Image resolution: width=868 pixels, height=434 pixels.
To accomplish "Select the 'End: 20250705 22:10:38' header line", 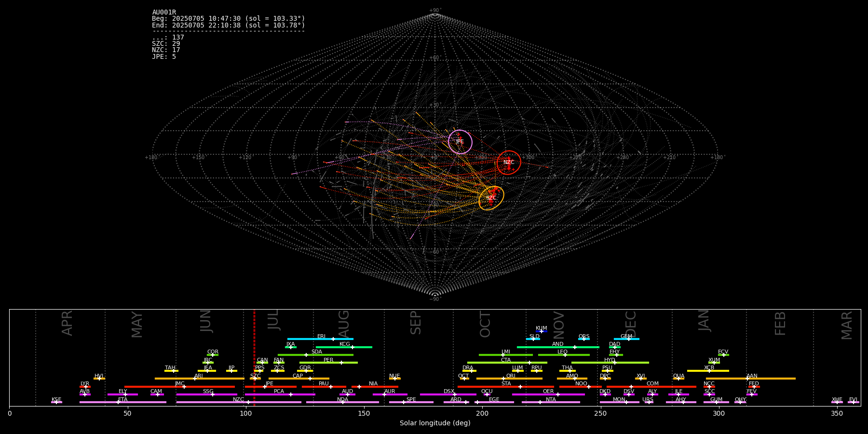I will 229,25.
